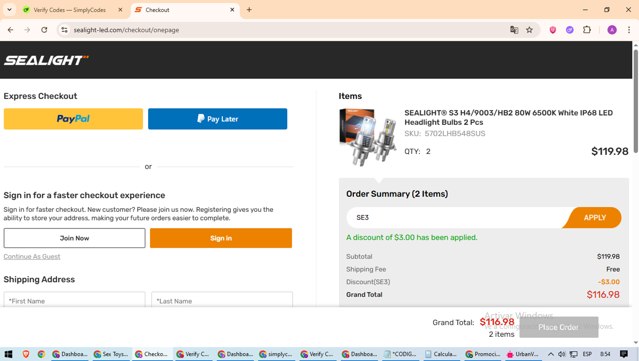Viewport: 639px width, 361px height.
Task: Click the item price $119.98 next to QTY
Action: pos(610,152)
